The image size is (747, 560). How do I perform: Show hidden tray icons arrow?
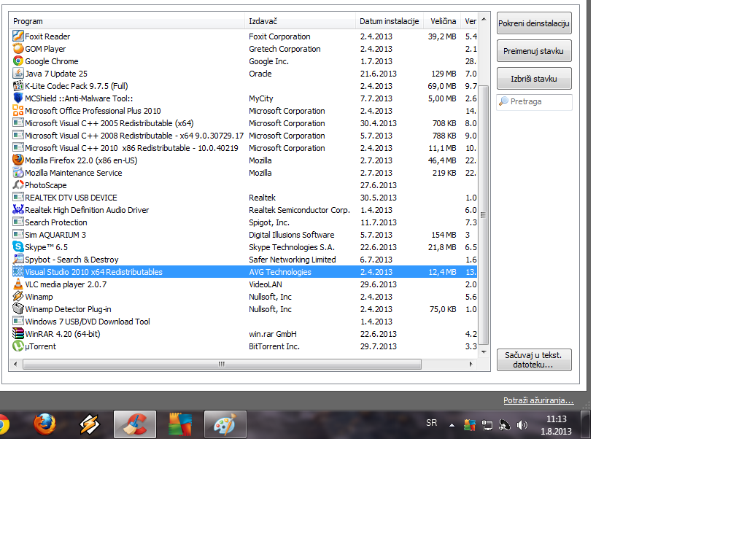click(x=452, y=425)
